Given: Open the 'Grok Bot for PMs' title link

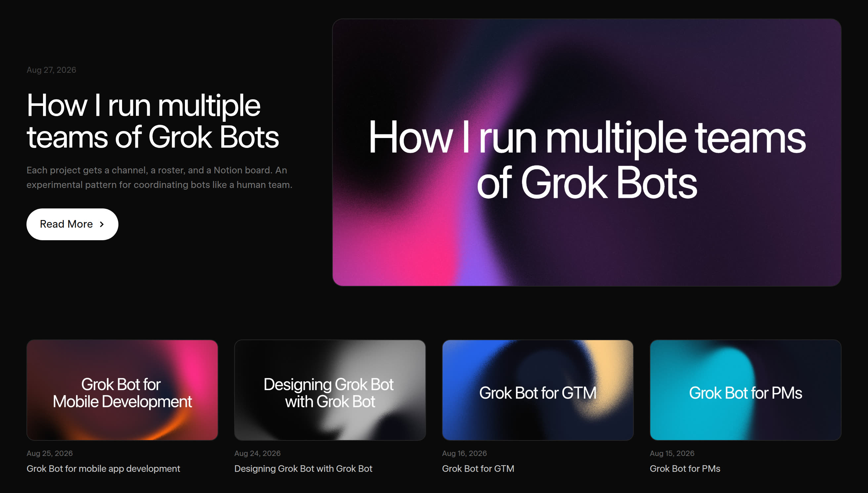Looking at the screenshot, I should click(x=685, y=469).
